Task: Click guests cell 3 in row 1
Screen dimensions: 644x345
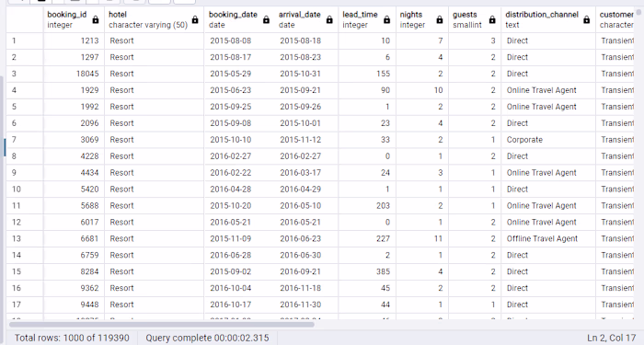Action: coord(475,40)
